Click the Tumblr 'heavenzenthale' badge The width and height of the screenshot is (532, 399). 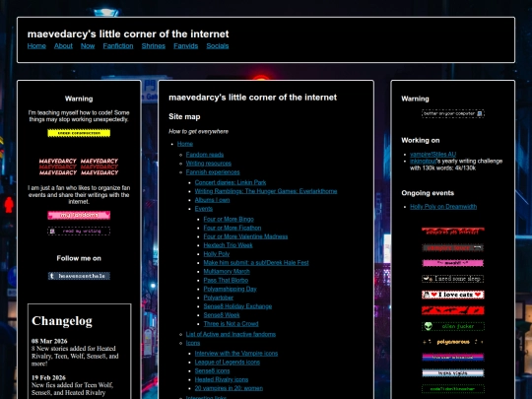[x=79, y=276]
